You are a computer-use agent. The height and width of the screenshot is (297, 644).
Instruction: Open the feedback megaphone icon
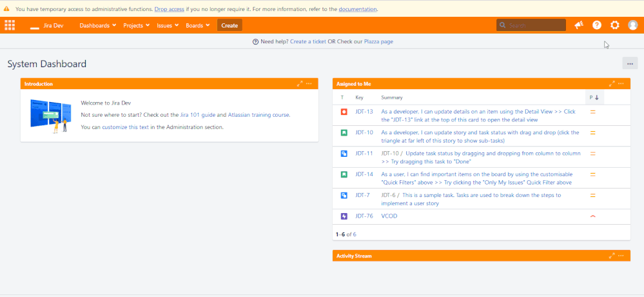579,25
